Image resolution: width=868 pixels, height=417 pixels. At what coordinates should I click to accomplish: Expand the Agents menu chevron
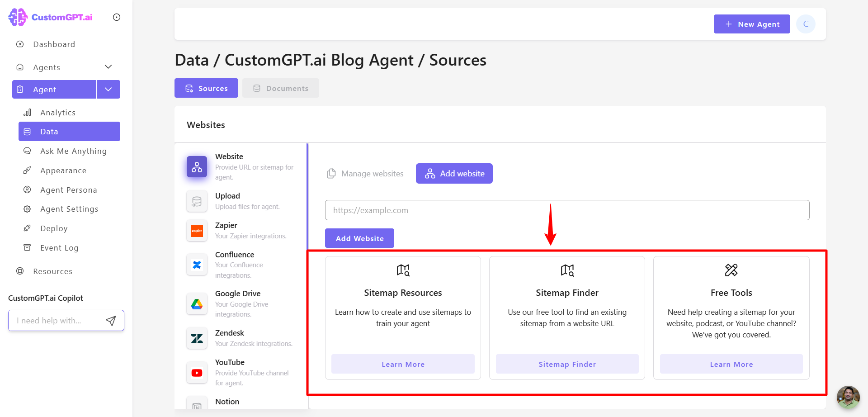pyautogui.click(x=108, y=67)
